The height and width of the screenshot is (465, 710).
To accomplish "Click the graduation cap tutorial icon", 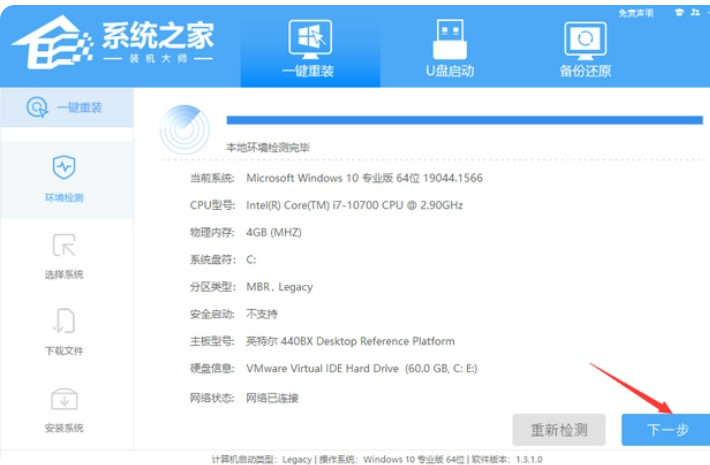I will [x=679, y=12].
